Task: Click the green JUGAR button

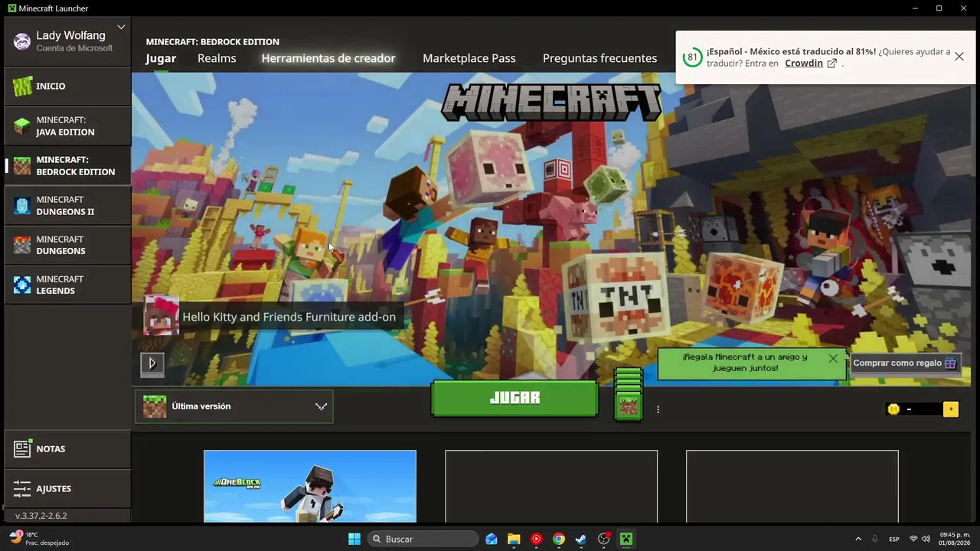Action: [x=514, y=399]
